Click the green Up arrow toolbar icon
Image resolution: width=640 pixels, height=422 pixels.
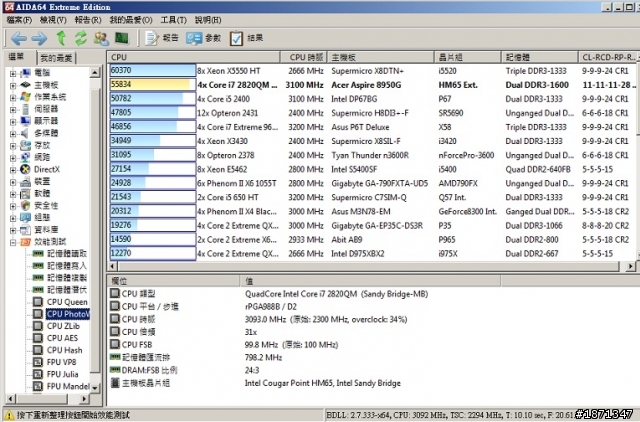tap(61, 38)
